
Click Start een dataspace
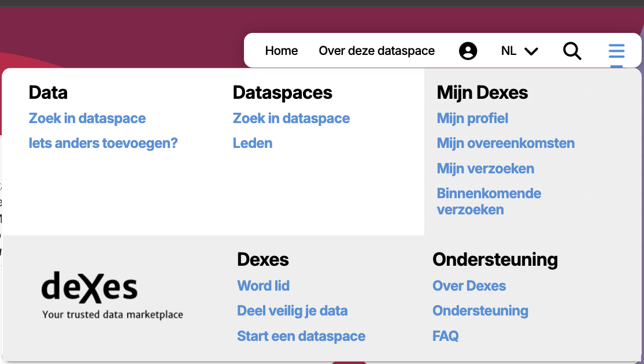pyautogui.click(x=301, y=336)
